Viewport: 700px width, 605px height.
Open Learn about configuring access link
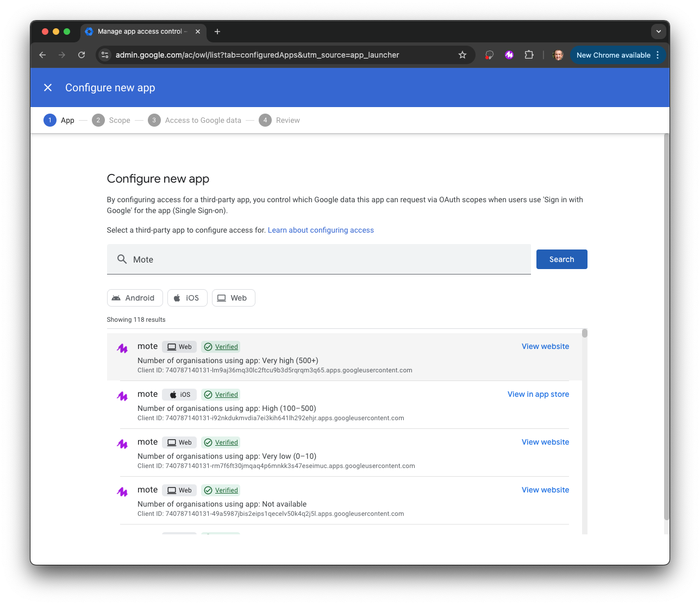[x=321, y=230]
